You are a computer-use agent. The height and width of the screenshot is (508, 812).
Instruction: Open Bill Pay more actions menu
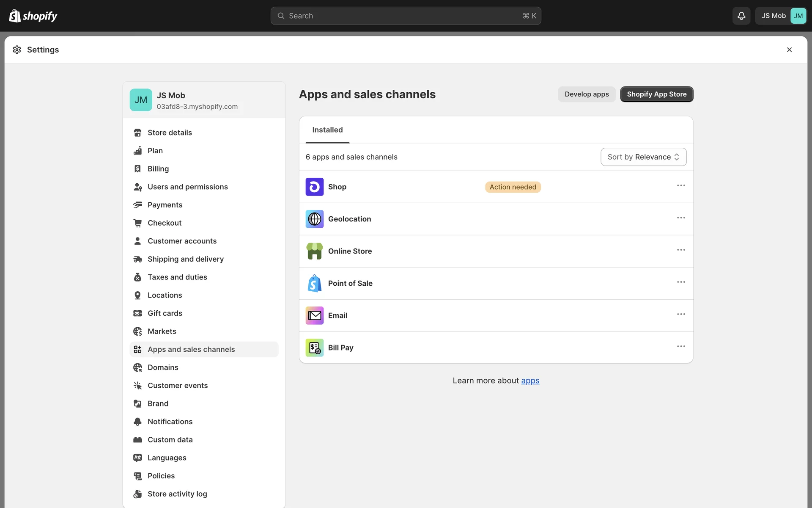tap(680, 346)
